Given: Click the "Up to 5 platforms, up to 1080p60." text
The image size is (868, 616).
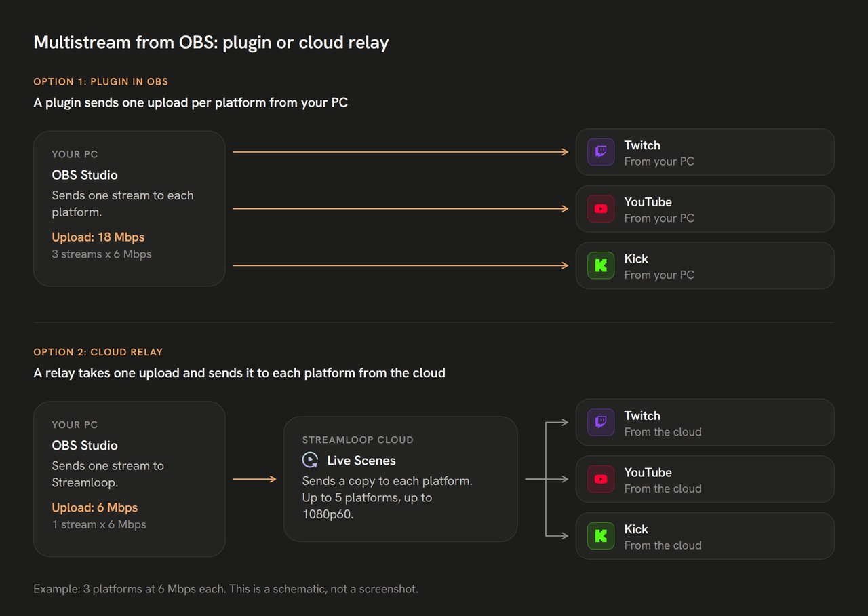Looking at the screenshot, I should tap(367, 506).
